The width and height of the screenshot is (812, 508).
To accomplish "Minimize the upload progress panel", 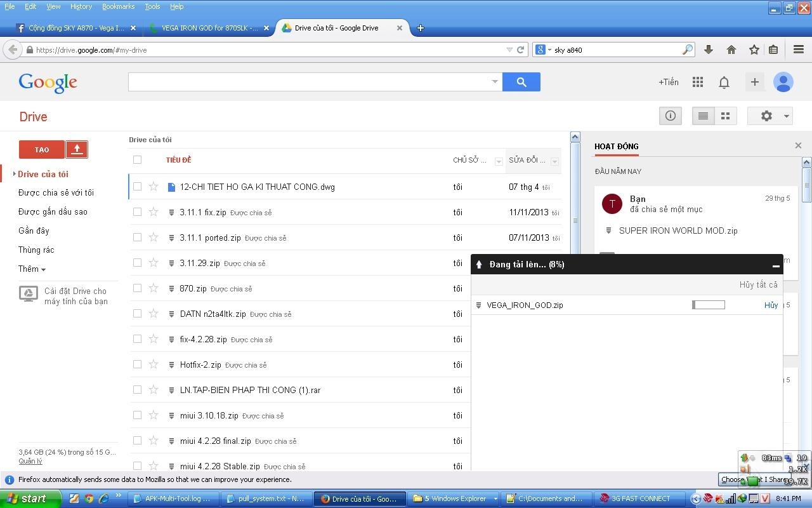I will pos(775,265).
